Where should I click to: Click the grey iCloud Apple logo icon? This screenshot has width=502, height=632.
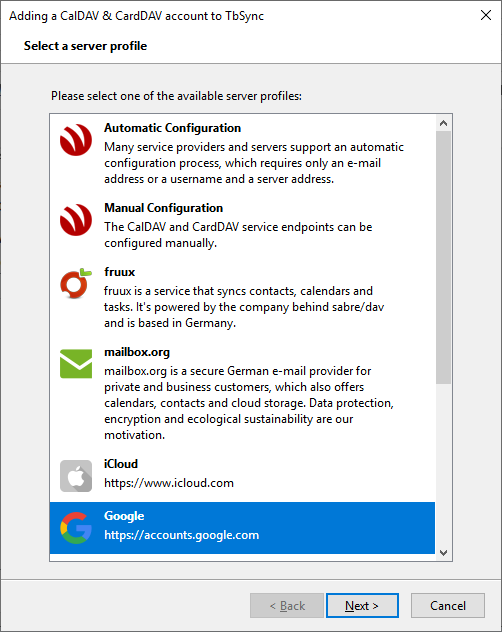tap(76, 476)
